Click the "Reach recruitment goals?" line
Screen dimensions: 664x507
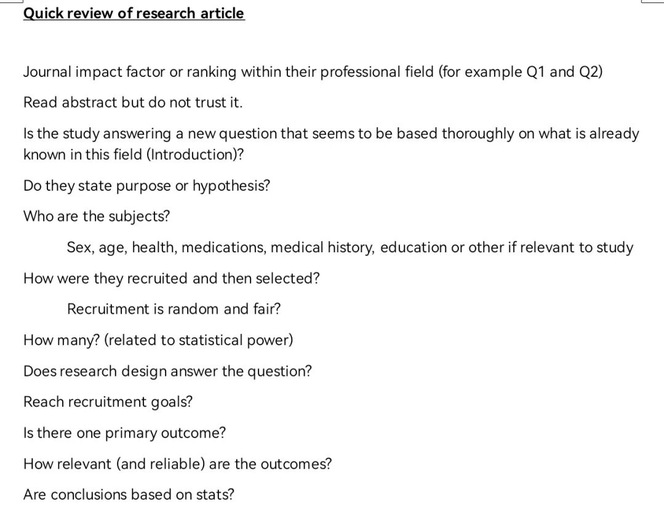pos(108,402)
